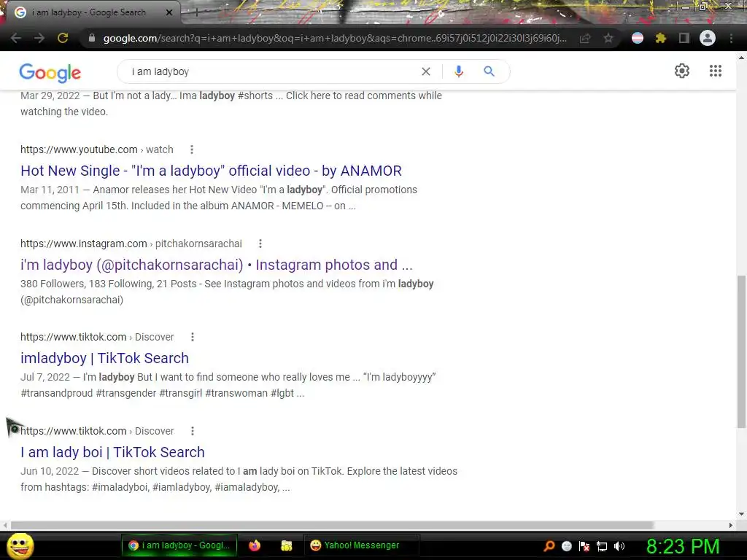Submit search with magnifier icon
This screenshot has width=747, height=560.
point(489,71)
